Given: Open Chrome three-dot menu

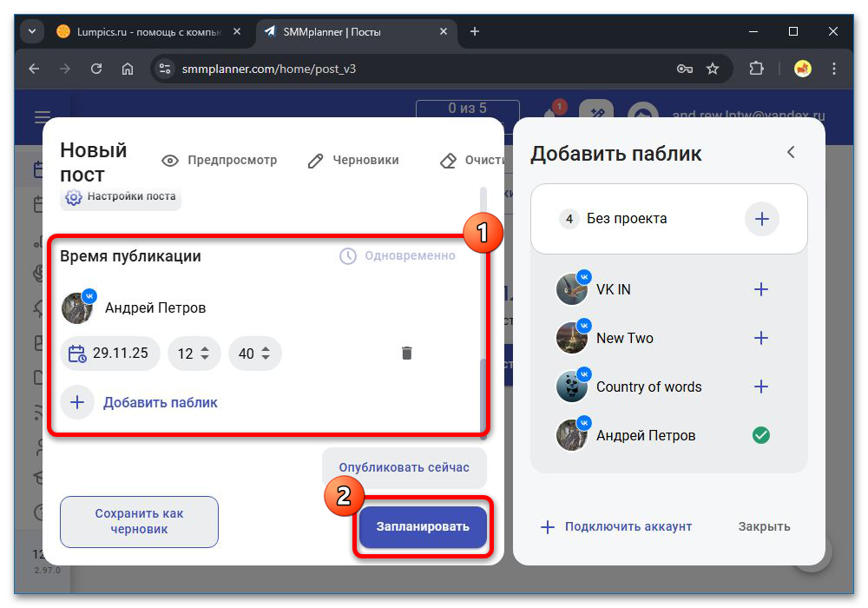Looking at the screenshot, I should 833,69.
